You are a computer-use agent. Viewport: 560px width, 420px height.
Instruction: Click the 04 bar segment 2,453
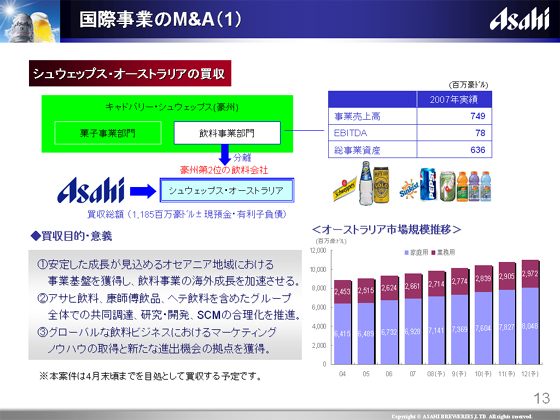pyautogui.click(x=342, y=292)
